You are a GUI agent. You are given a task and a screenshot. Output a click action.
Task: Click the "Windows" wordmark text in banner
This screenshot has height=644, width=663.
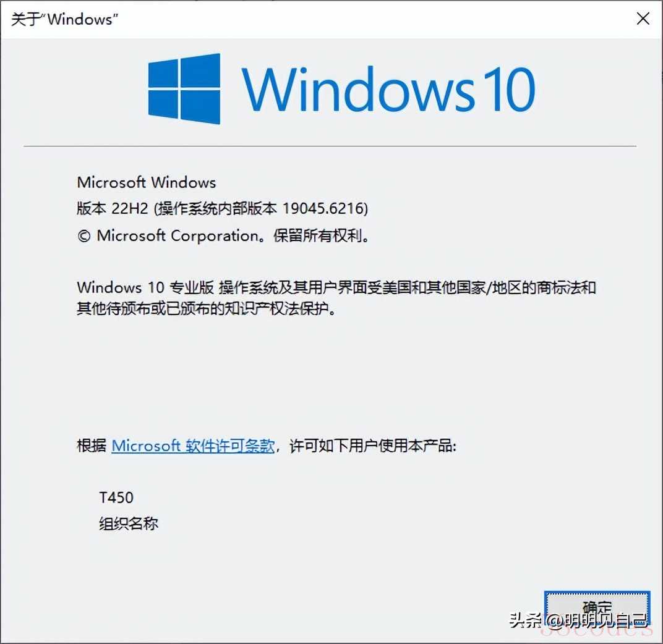click(358, 90)
